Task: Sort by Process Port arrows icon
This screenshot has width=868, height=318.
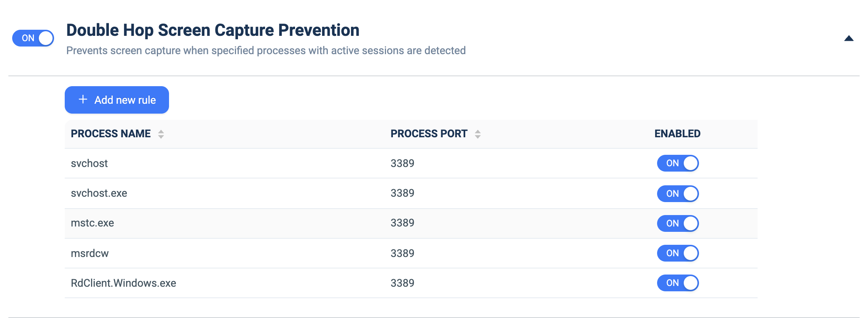Action: (x=478, y=134)
